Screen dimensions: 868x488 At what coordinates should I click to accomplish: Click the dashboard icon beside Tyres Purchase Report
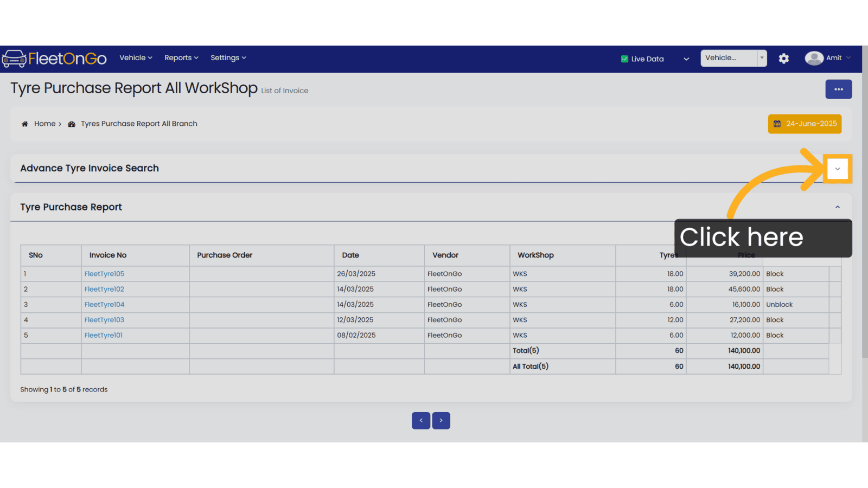[72, 124]
